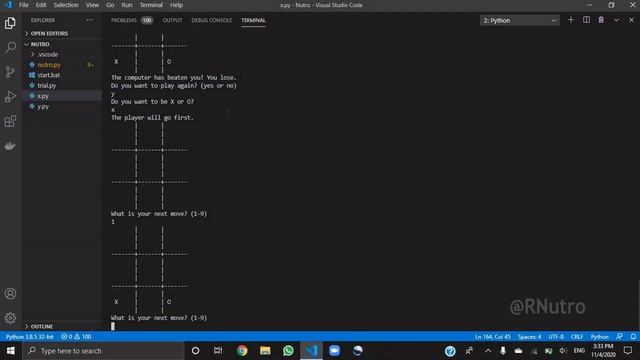Collapse the panel with chevron down icon

(x=616, y=20)
